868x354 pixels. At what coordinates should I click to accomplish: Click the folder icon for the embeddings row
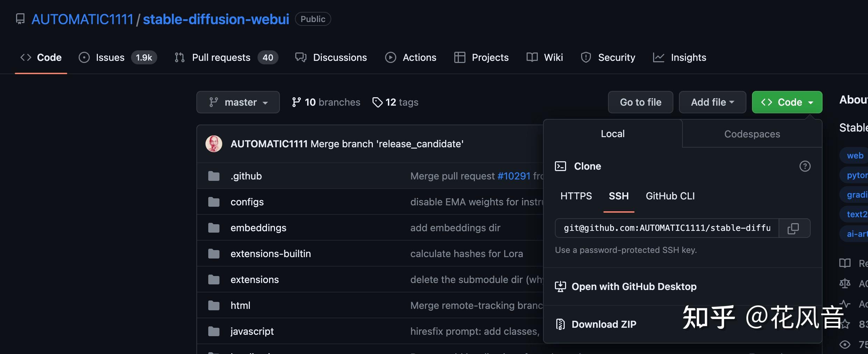click(214, 228)
